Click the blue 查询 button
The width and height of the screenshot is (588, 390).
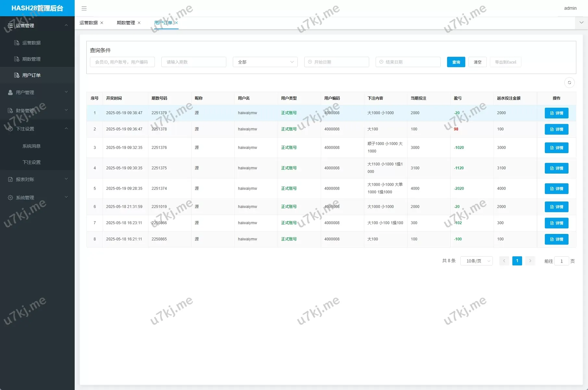456,62
